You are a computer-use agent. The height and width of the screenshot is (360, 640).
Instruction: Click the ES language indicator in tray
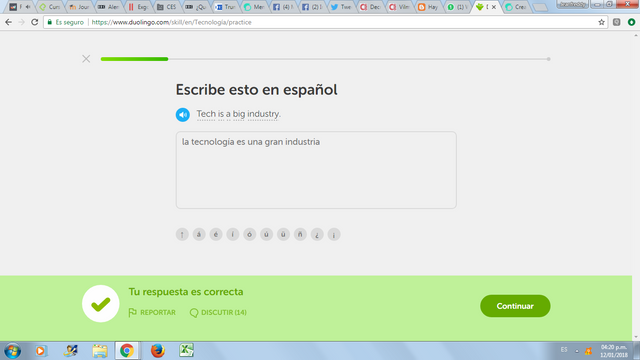coord(564,350)
